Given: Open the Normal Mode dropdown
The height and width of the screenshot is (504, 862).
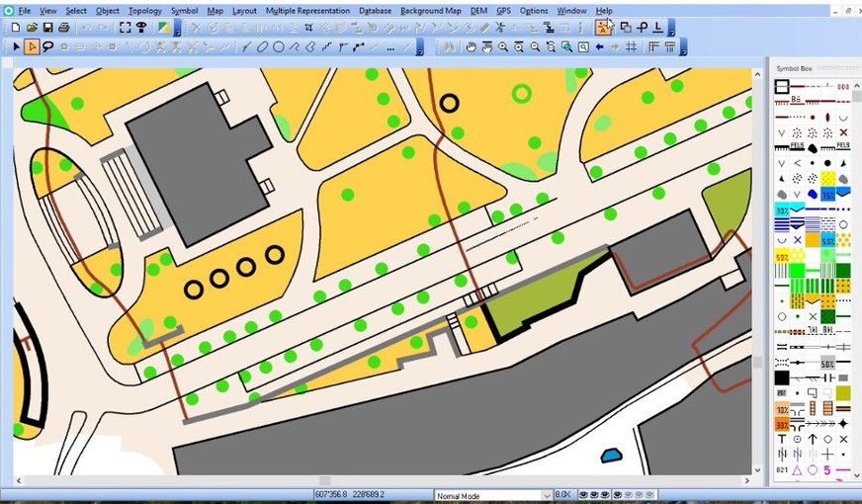Looking at the screenshot, I should click(546, 495).
